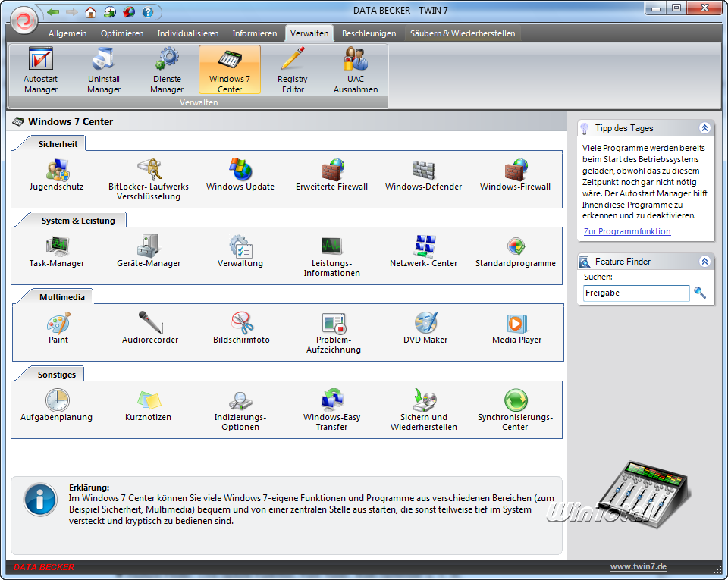
Task: Start Windows-Easy Transfer
Action: point(332,410)
